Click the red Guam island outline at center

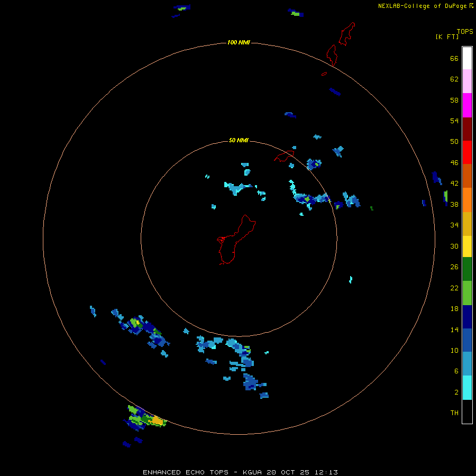pyautogui.click(x=235, y=240)
